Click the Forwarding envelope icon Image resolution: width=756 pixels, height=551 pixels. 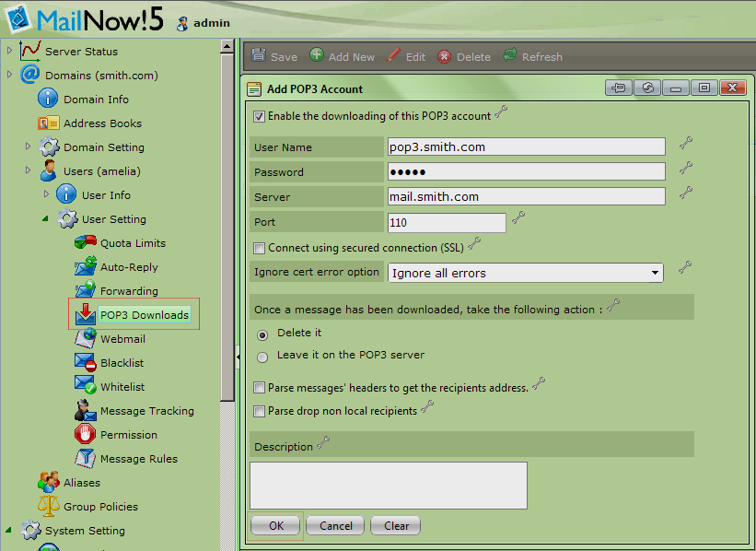click(x=86, y=289)
